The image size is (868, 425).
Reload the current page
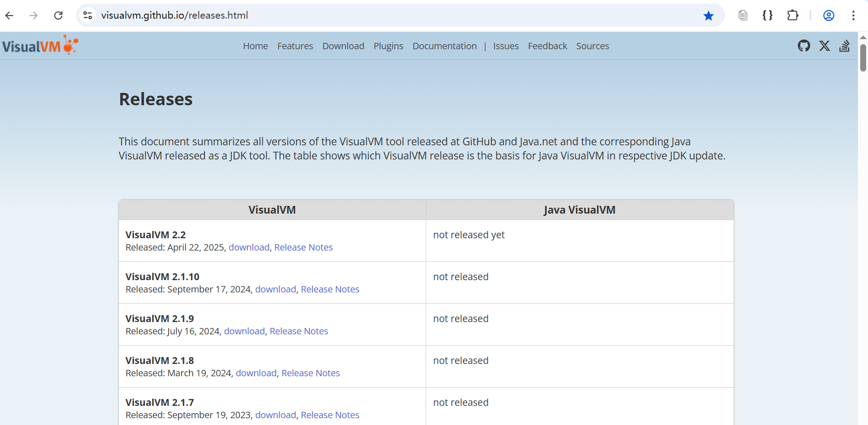(x=58, y=15)
